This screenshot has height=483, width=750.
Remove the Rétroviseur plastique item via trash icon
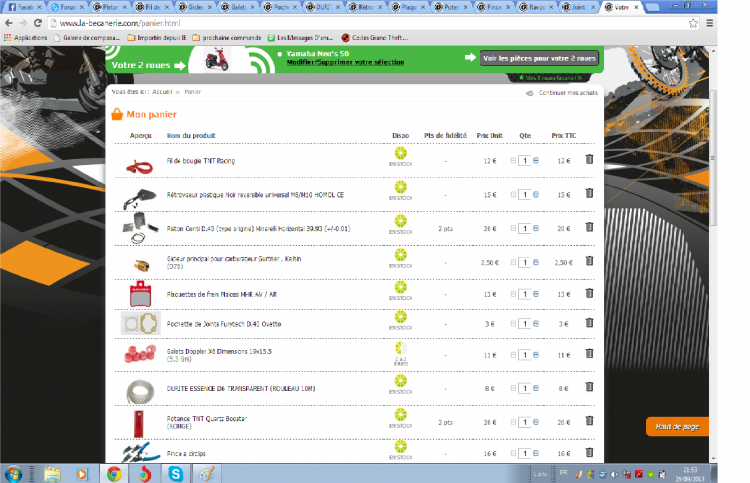click(x=589, y=193)
